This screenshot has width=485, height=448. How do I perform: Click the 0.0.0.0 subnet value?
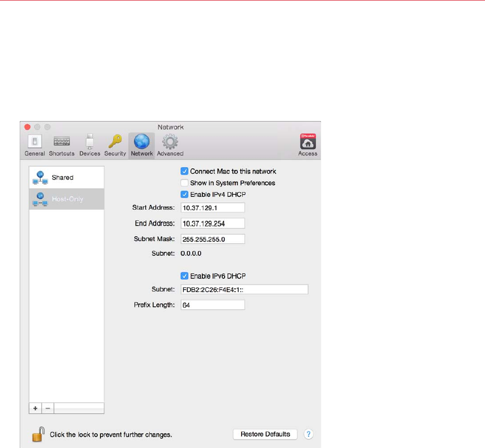[x=191, y=254]
